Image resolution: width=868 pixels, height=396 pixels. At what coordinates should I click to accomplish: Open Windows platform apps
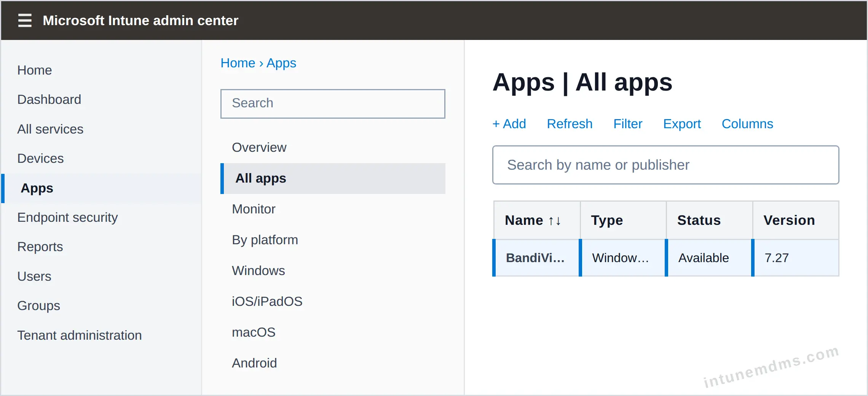pyautogui.click(x=258, y=270)
